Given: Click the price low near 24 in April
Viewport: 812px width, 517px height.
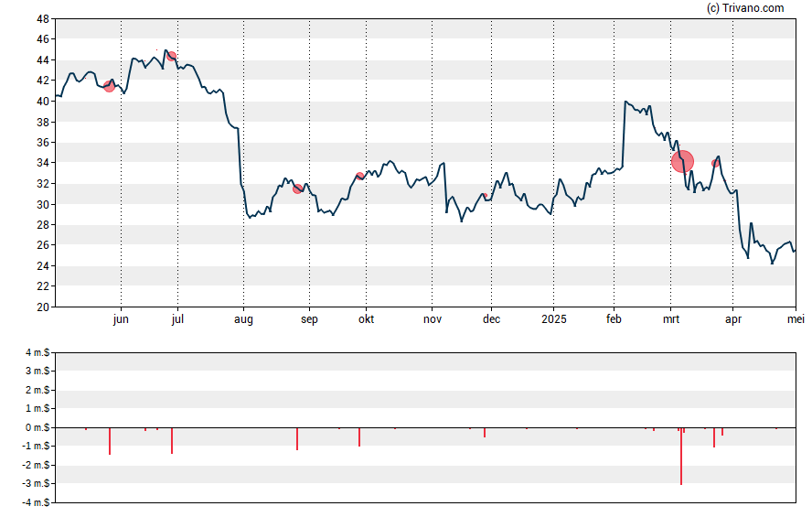Looking at the screenshot, I should (x=772, y=264).
